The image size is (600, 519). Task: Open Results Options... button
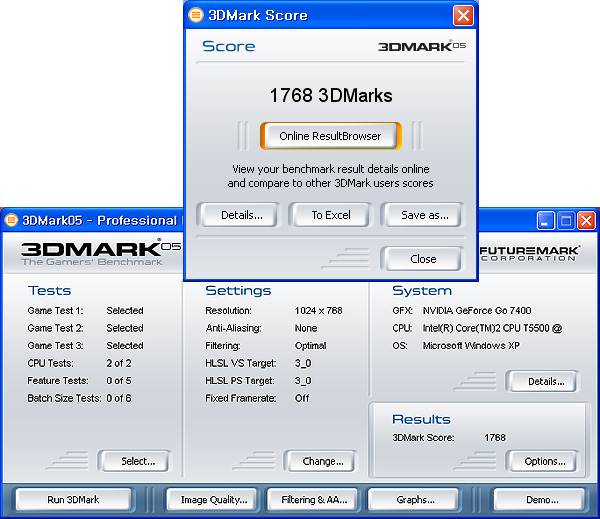click(545, 461)
